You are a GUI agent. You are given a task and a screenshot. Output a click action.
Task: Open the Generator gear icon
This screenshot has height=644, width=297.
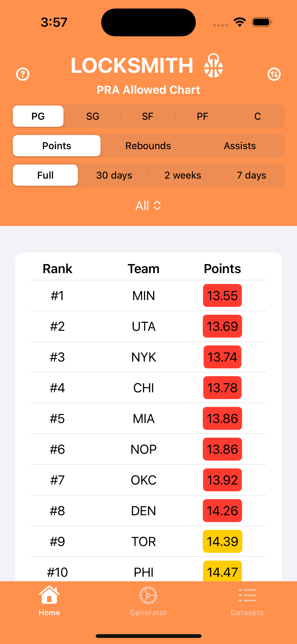point(148,595)
